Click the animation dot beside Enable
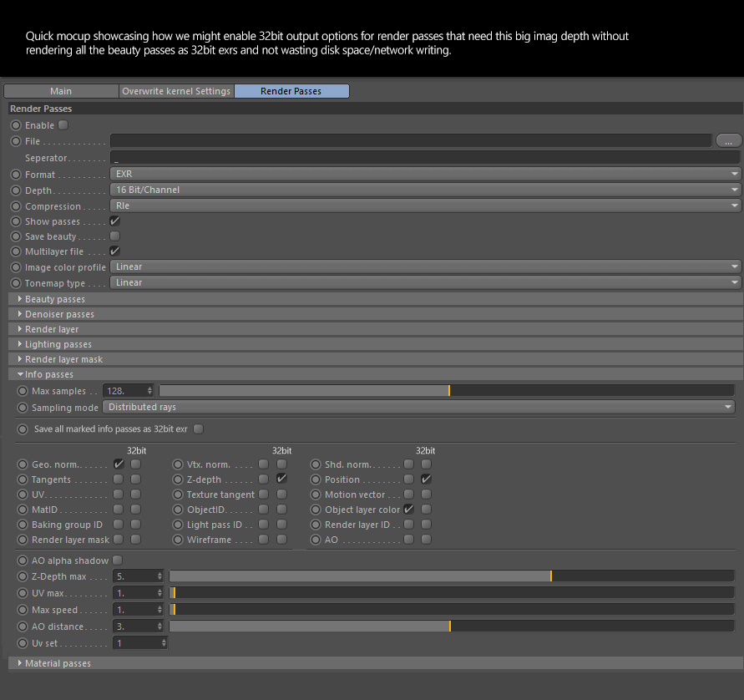Viewport: 744px width, 700px height. [x=16, y=125]
